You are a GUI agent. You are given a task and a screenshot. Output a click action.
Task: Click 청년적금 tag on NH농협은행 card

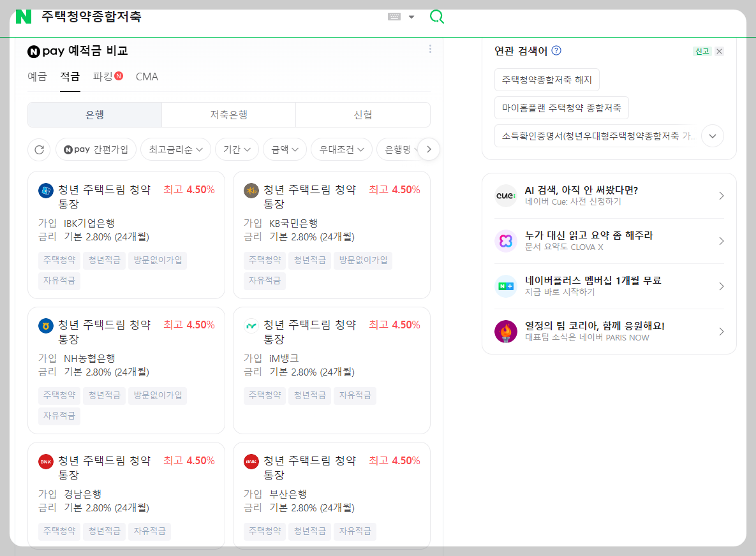(x=104, y=395)
